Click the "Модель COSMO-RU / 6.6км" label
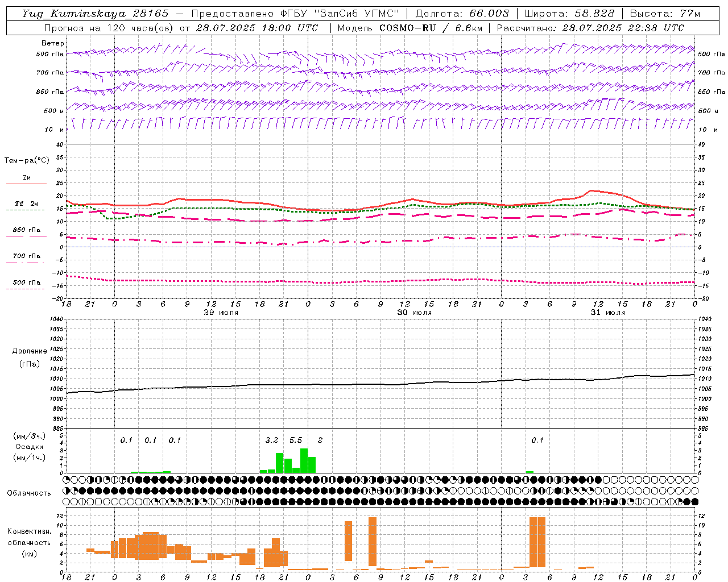This screenshot has height=582, width=728. [x=410, y=28]
